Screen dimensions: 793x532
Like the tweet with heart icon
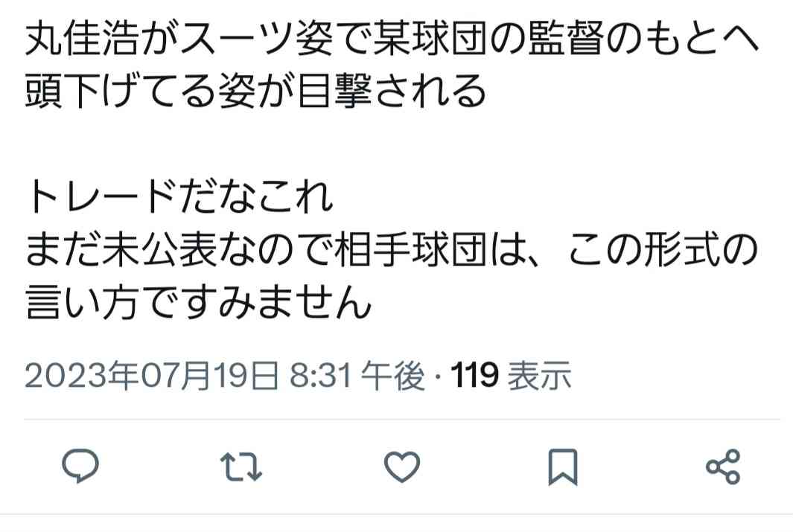pyautogui.click(x=402, y=466)
